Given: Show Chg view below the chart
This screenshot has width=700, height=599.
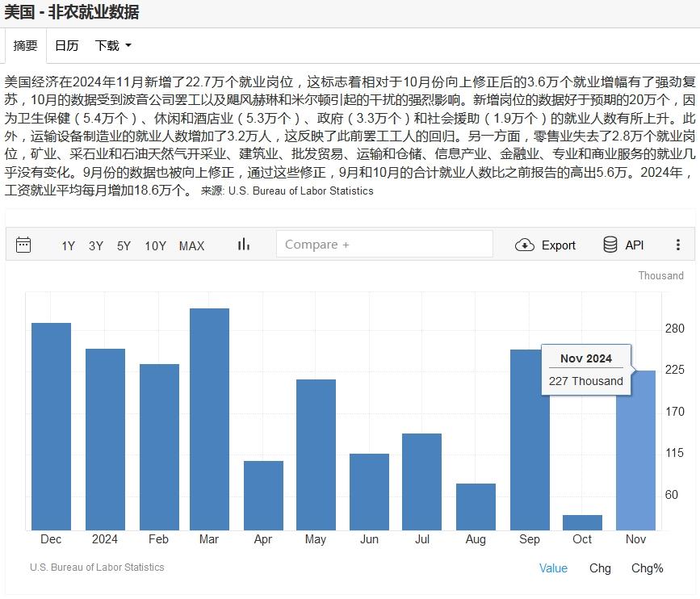Looking at the screenshot, I should (600, 568).
